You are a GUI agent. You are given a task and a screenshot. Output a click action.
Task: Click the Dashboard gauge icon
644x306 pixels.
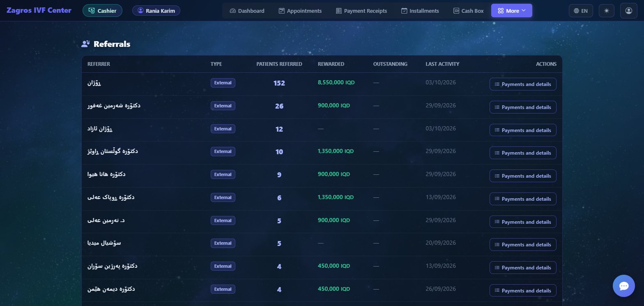[233, 11]
